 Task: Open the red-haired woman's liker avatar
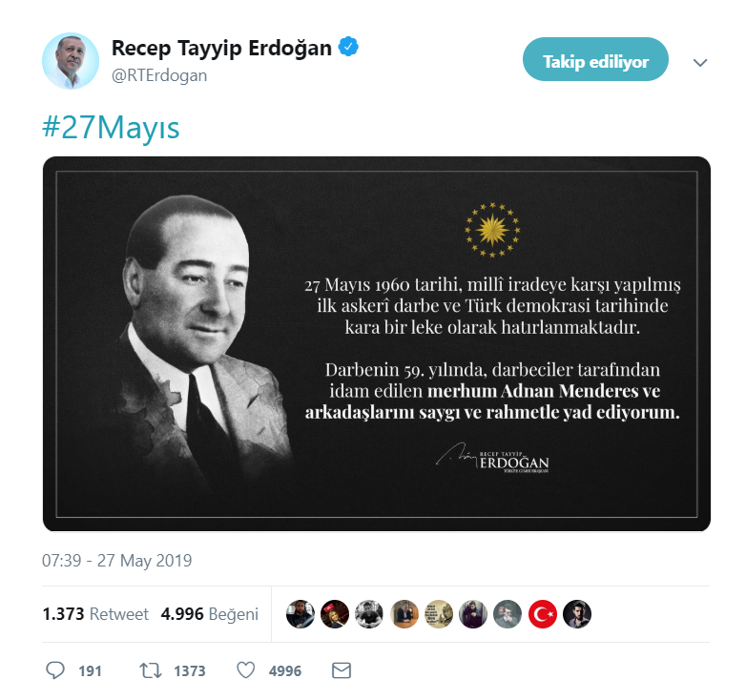pyautogui.click(x=335, y=614)
